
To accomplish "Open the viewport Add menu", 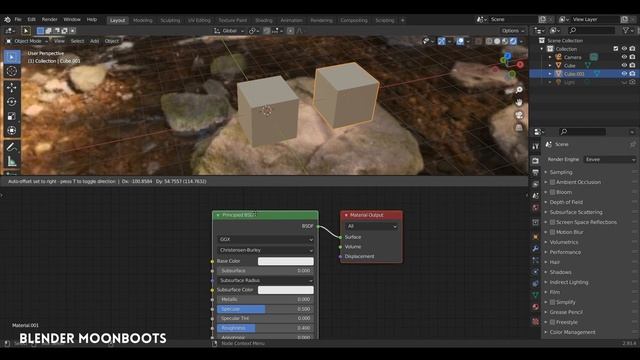I will [x=94, y=41].
